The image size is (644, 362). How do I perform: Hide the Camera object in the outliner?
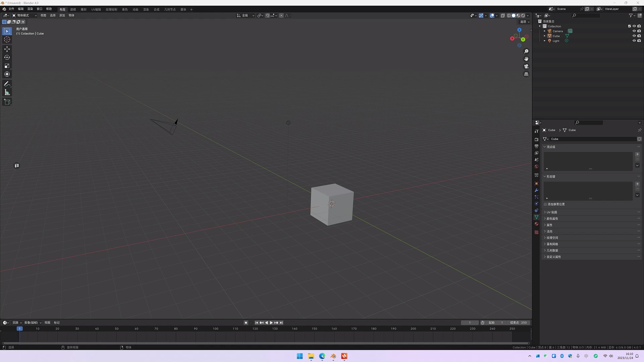point(634,31)
